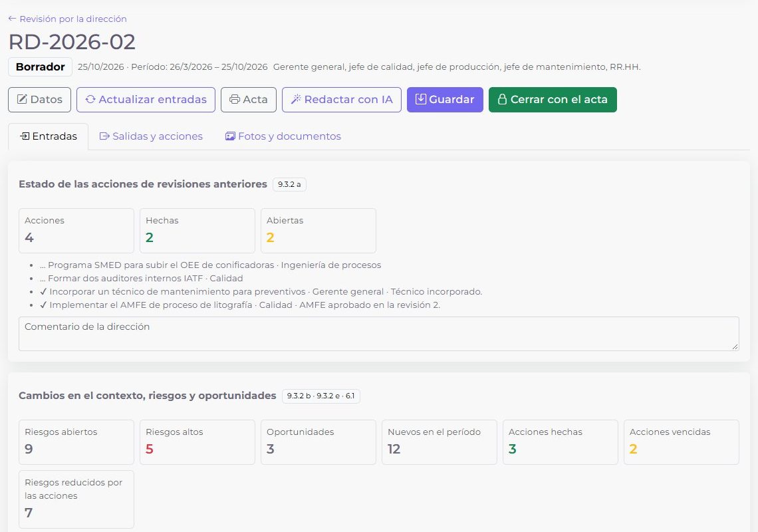Open the Acta print button
758x532 pixels.
click(249, 100)
